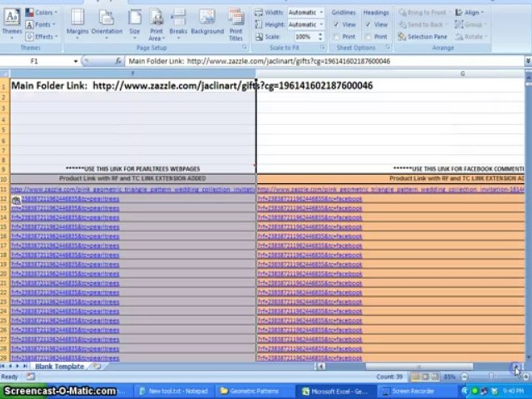Image resolution: width=532 pixels, height=399 pixels.
Task: Select column G header
Action: coord(390,74)
